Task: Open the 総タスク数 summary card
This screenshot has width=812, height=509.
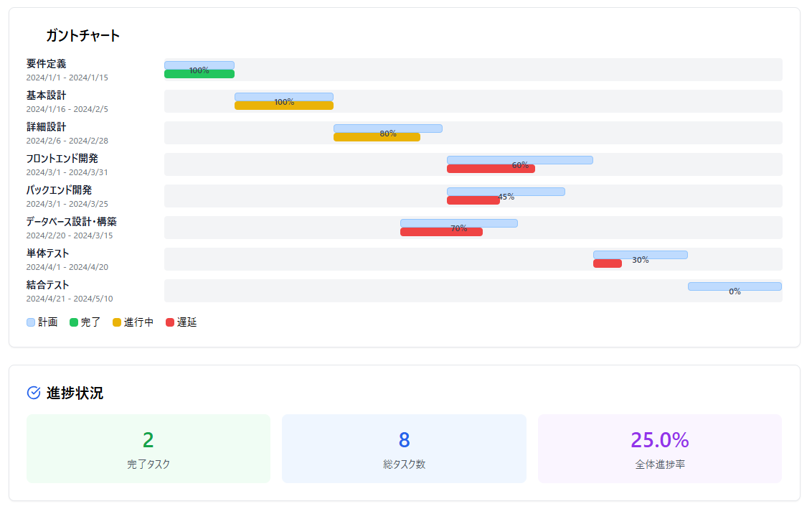Action: point(404,449)
